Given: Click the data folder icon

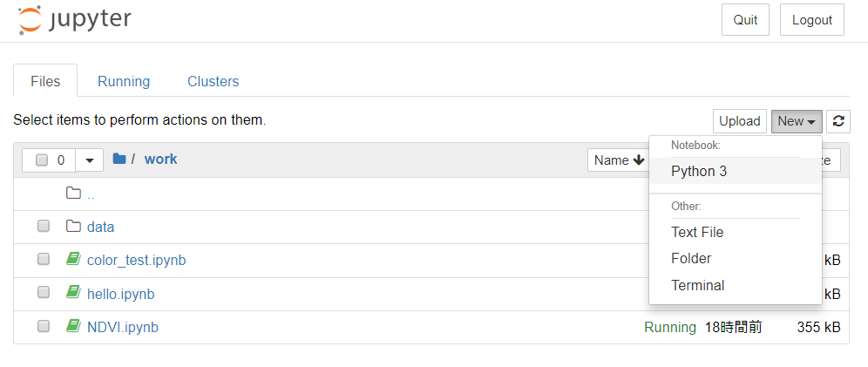Looking at the screenshot, I should pyautogui.click(x=73, y=227).
